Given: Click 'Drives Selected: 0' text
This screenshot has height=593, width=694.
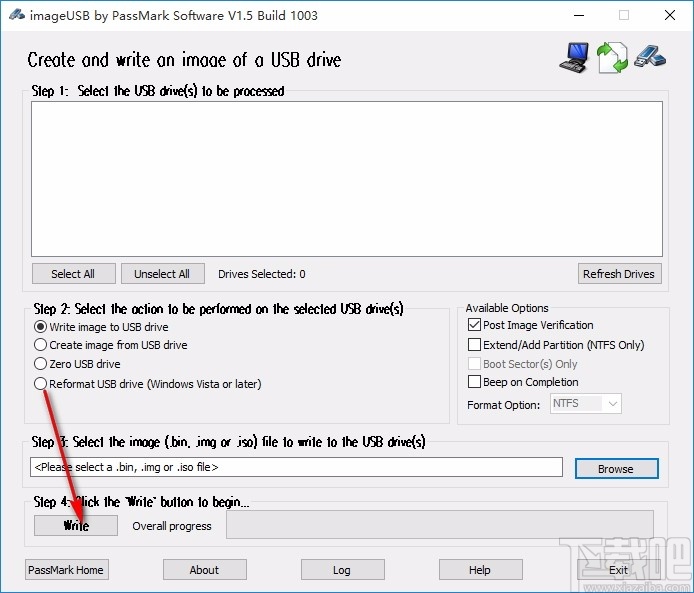Looking at the screenshot, I should (262, 274).
